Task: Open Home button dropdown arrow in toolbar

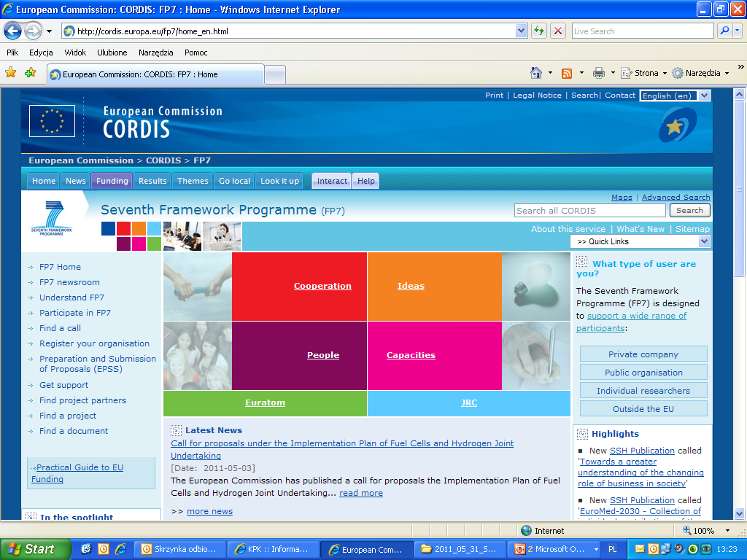Action: (x=550, y=73)
